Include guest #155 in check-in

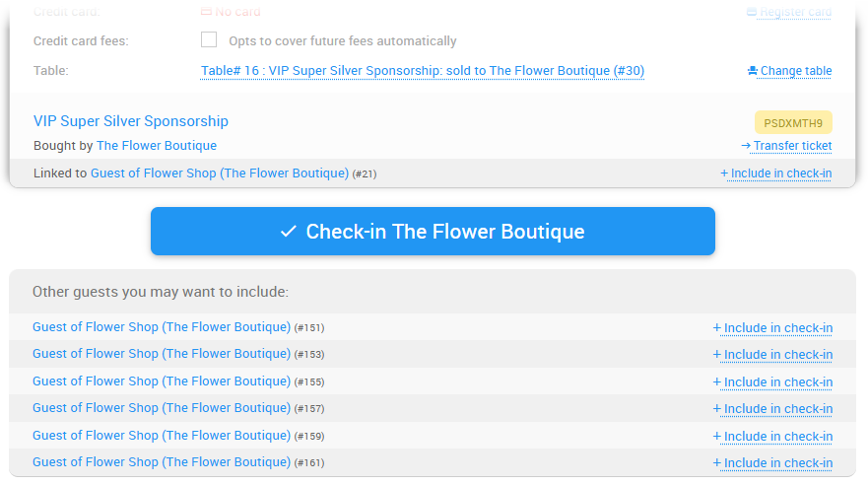pyautogui.click(x=773, y=382)
